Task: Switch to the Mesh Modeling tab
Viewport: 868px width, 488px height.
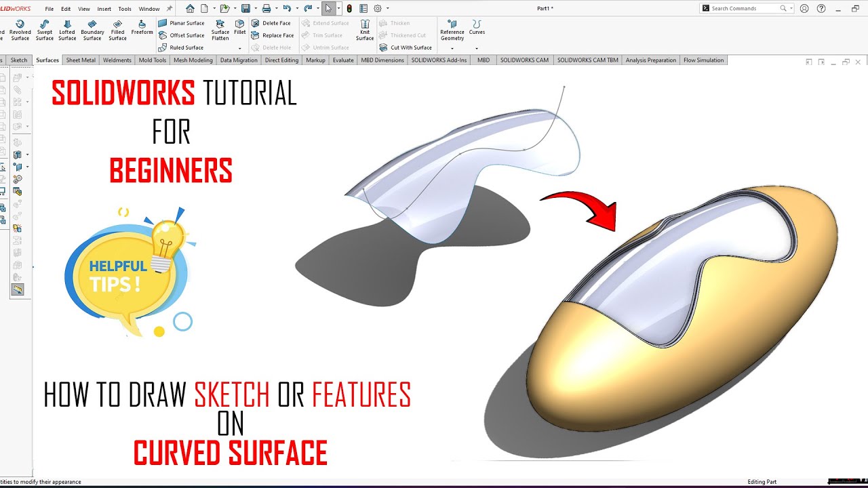Action: click(193, 60)
